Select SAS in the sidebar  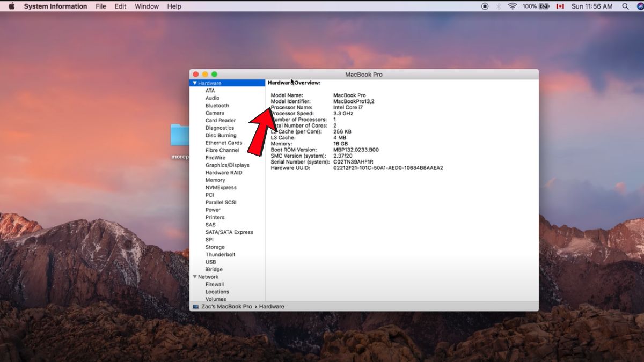(x=210, y=225)
